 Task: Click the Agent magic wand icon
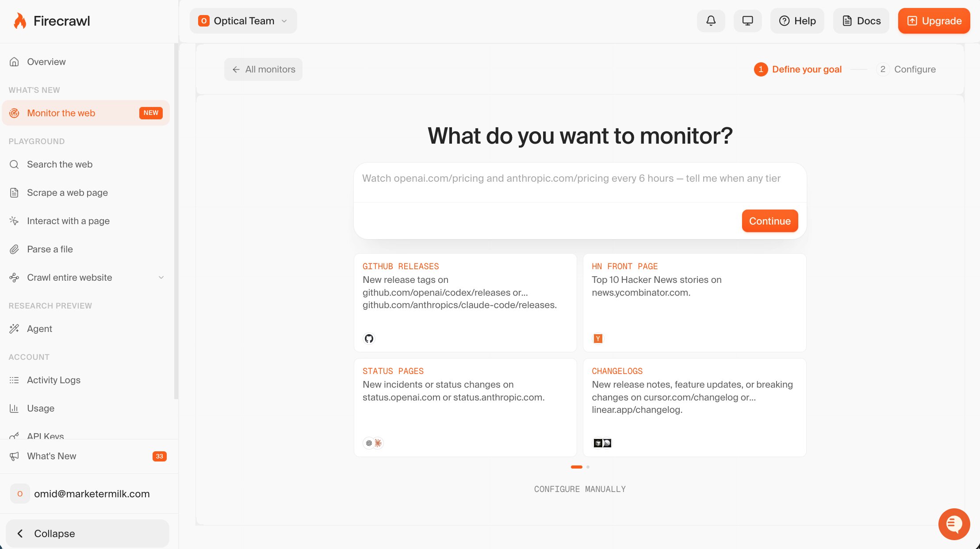(x=14, y=329)
